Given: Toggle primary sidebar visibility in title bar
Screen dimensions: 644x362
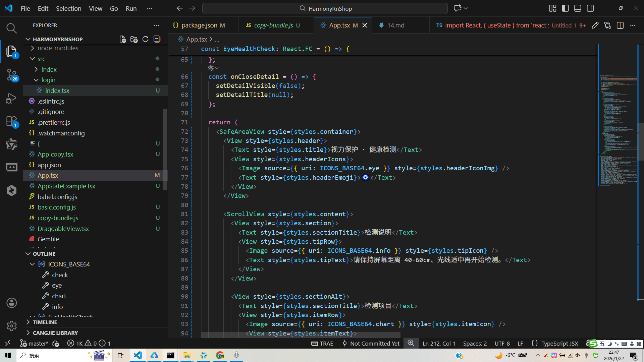Looking at the screenshot, I should coord(565,8).
